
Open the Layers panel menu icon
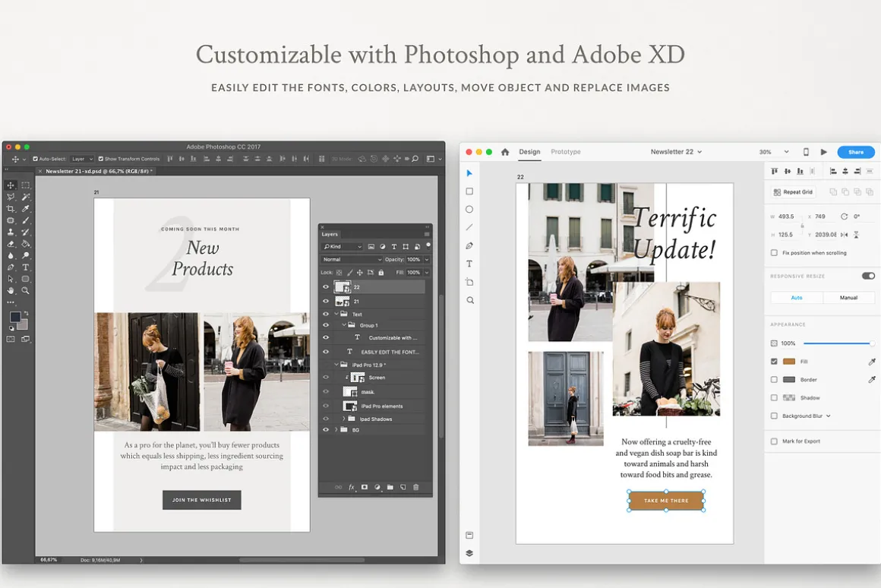click(x=427, y=235)
